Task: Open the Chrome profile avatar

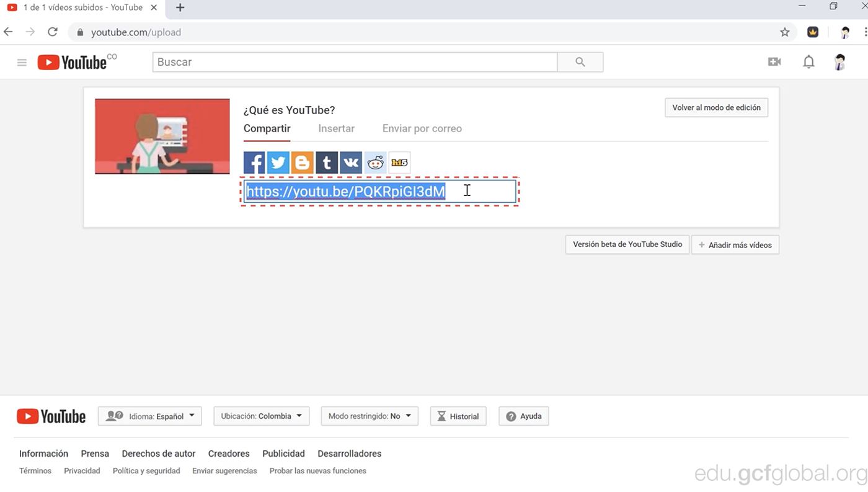Action: (x=845, y=32)
